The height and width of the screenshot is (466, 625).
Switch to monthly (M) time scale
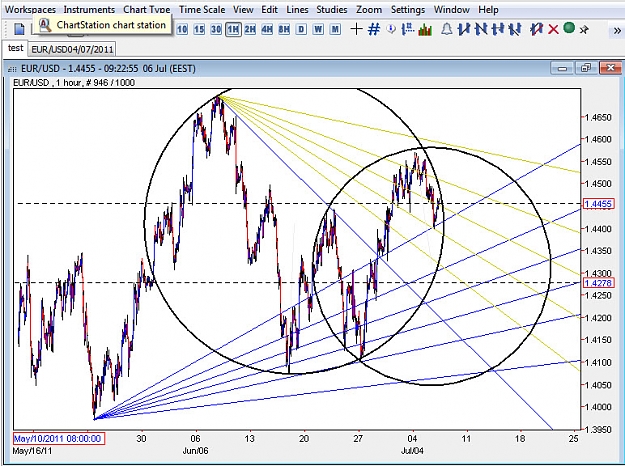(335, 29)
